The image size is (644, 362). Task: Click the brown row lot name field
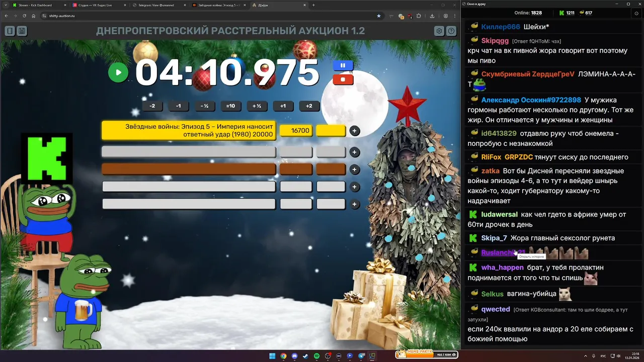pos(189,169)
